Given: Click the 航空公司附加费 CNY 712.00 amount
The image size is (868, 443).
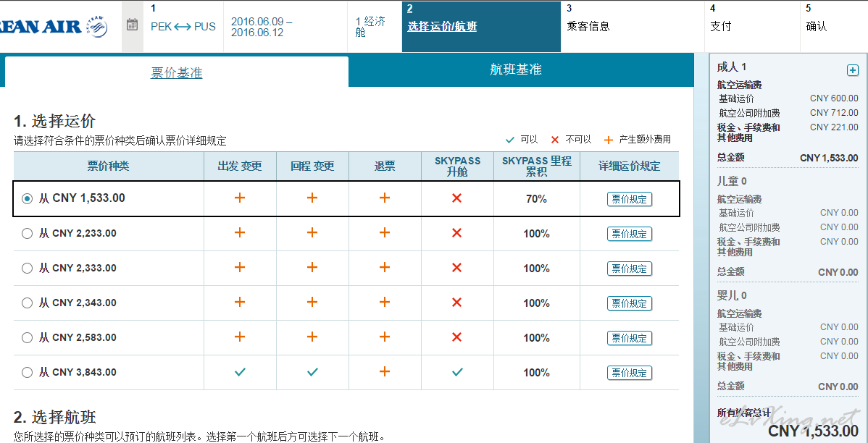Looking at the screenshot, I should (x=834, y=113).
